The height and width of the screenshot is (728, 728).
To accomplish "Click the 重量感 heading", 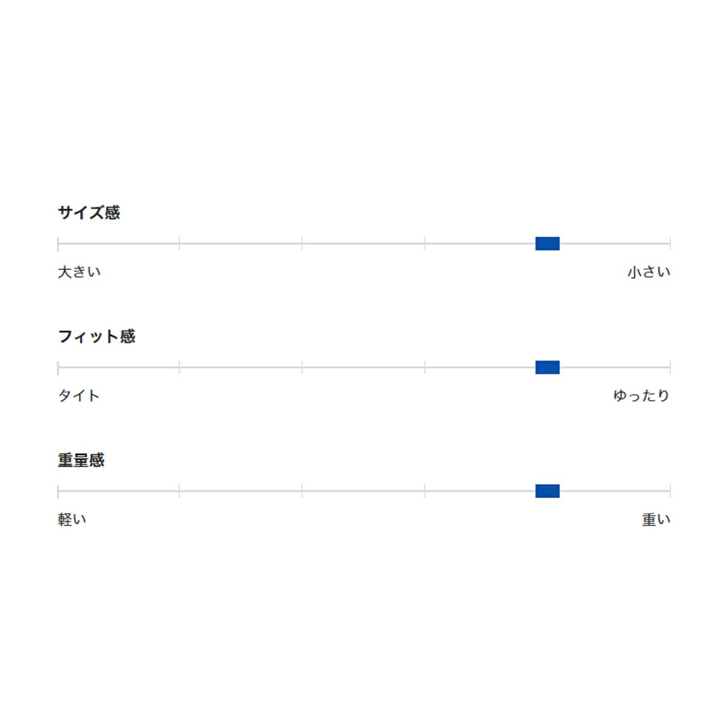I will click(81, 460).
